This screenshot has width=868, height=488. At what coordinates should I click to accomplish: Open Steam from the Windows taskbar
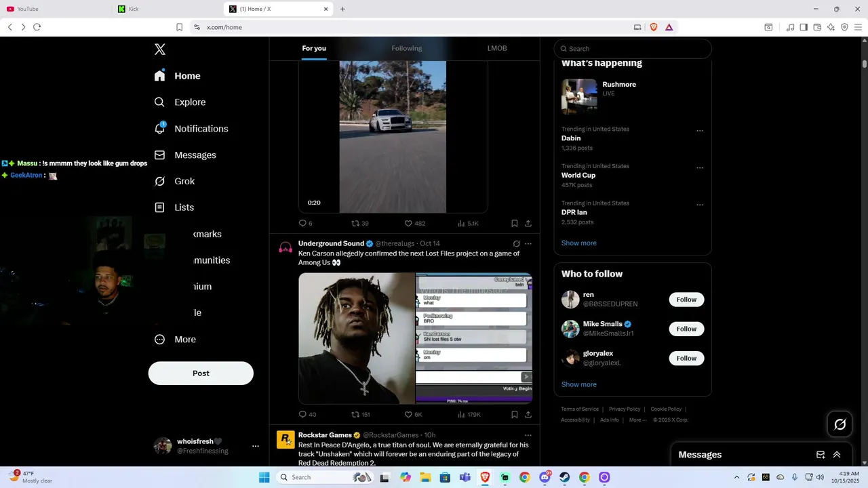pyautogui.click(x=564, y=477)
